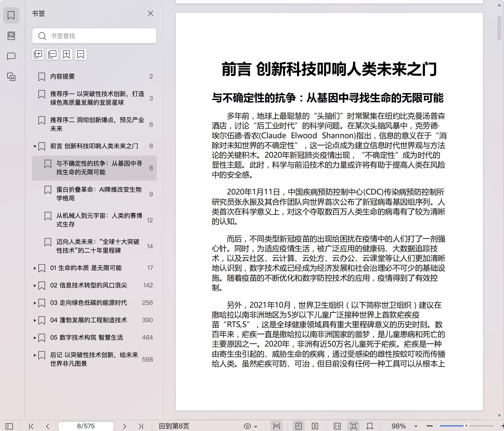
Task: Expand the 03 走向绿色低碳的能源时代 chapter
Action: 35,303
